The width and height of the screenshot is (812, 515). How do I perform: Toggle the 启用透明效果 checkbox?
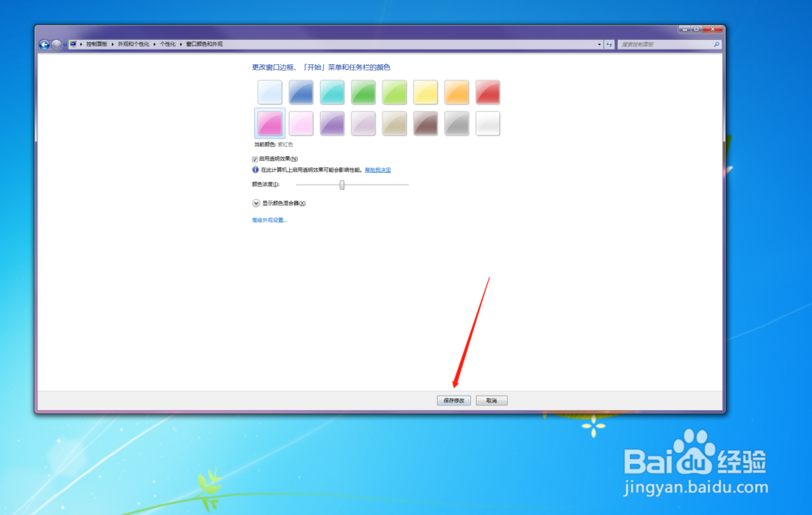pyautogui.click(x=255, y=159)
